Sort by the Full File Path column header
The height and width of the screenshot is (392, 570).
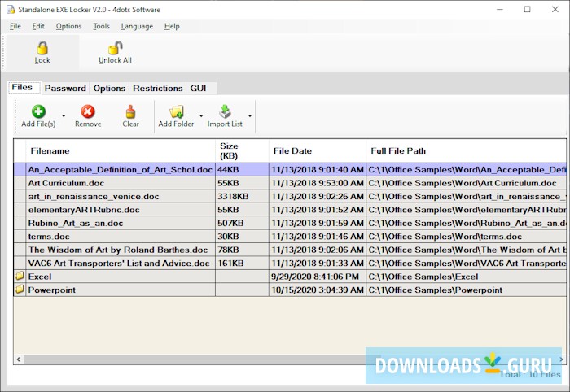coord(467,150)
